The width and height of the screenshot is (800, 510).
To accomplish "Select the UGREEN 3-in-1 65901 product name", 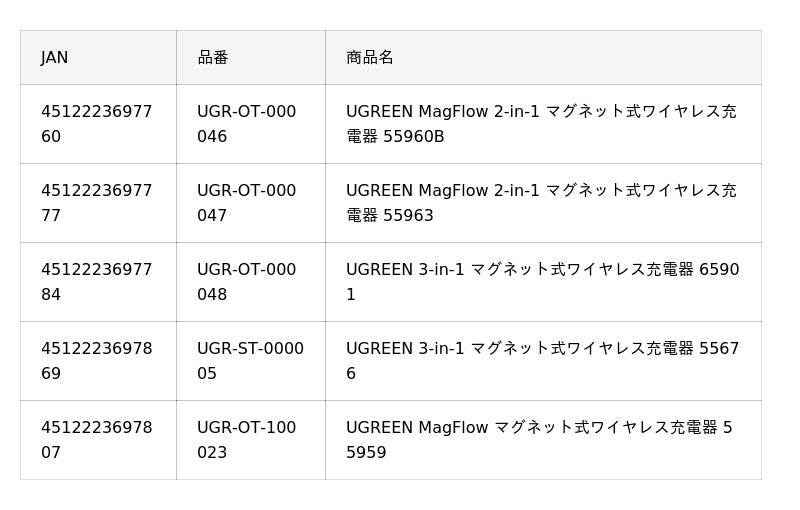I will (x=541, y=282).
